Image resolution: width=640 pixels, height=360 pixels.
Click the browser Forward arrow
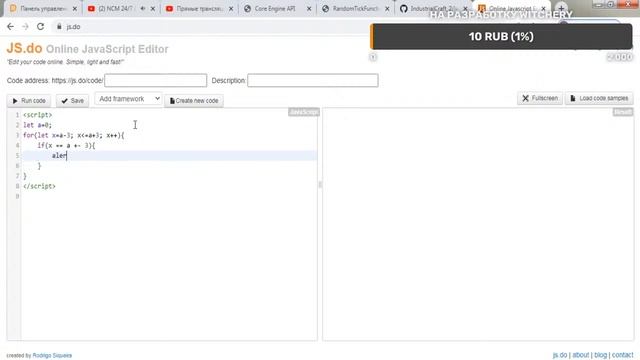25,27
